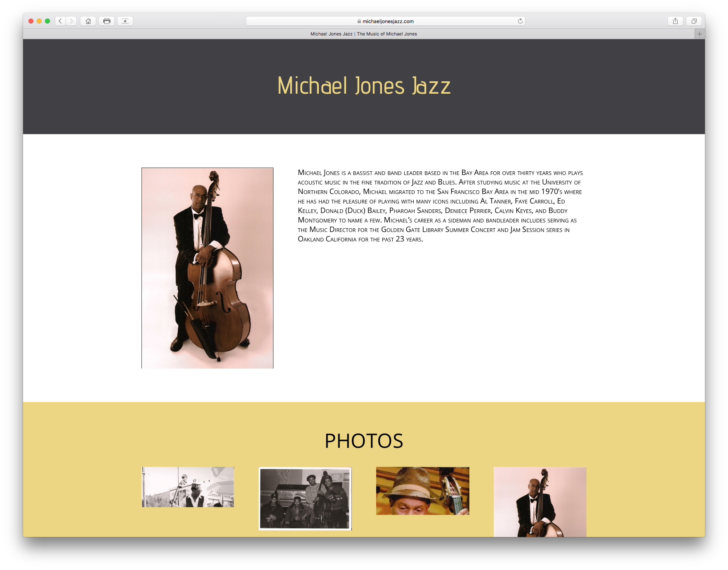Image resolution: width=728 pixels, height=570 pixels.
Task: Open the large portrait of Michael with bass
Action: tap(207, 268)
